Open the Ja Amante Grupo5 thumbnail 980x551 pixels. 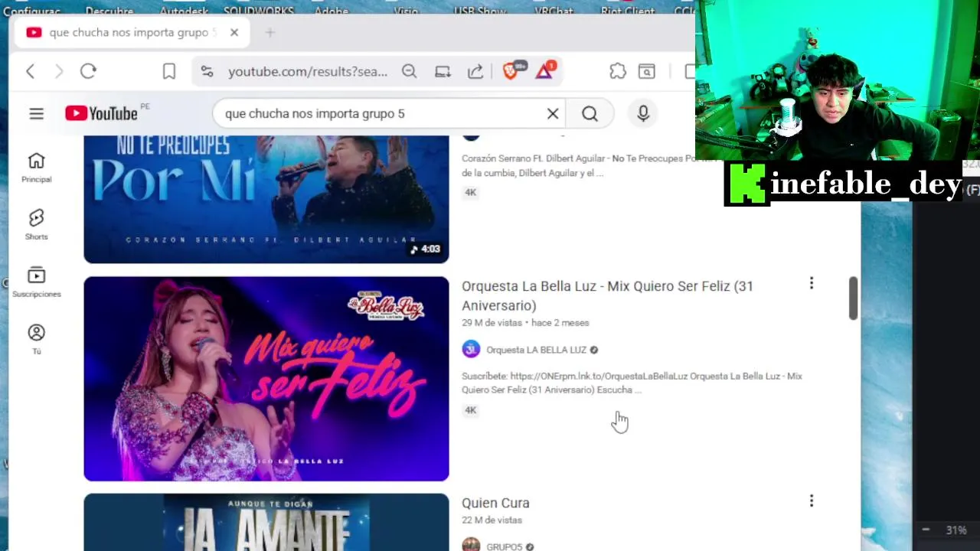(x=266, y=522)
